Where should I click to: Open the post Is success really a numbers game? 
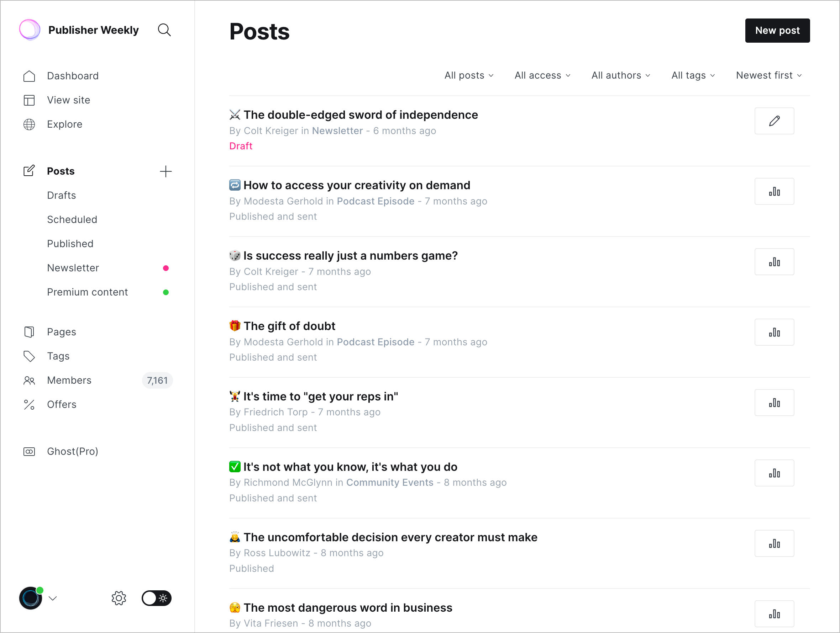tap(351, 256)
